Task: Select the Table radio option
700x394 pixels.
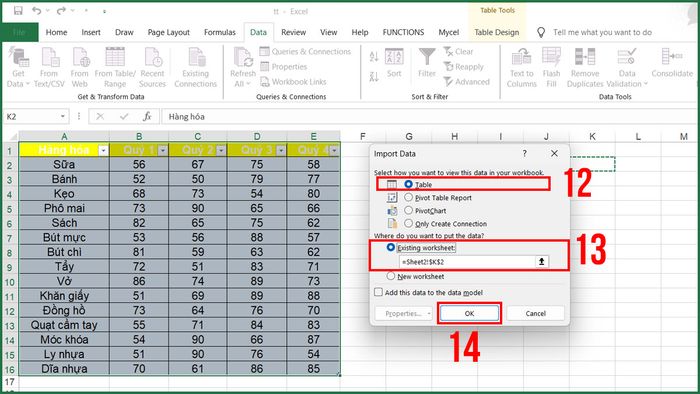Action: 408,184
